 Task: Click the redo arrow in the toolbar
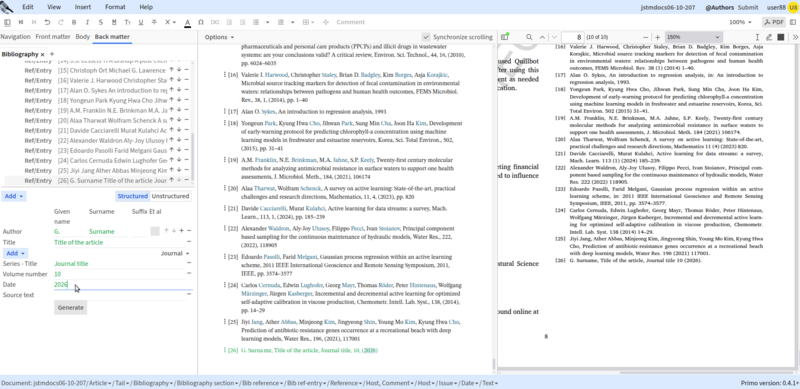(x=61, y=22)
